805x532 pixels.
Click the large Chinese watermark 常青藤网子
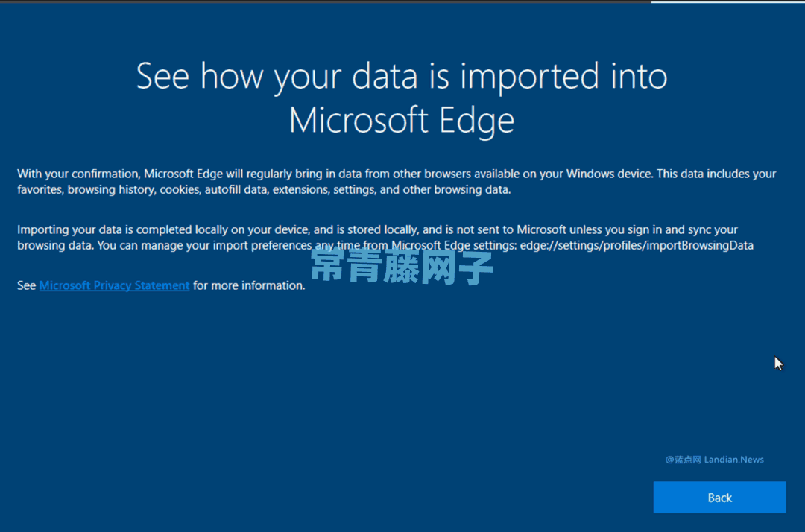click(x=402, y=265)
